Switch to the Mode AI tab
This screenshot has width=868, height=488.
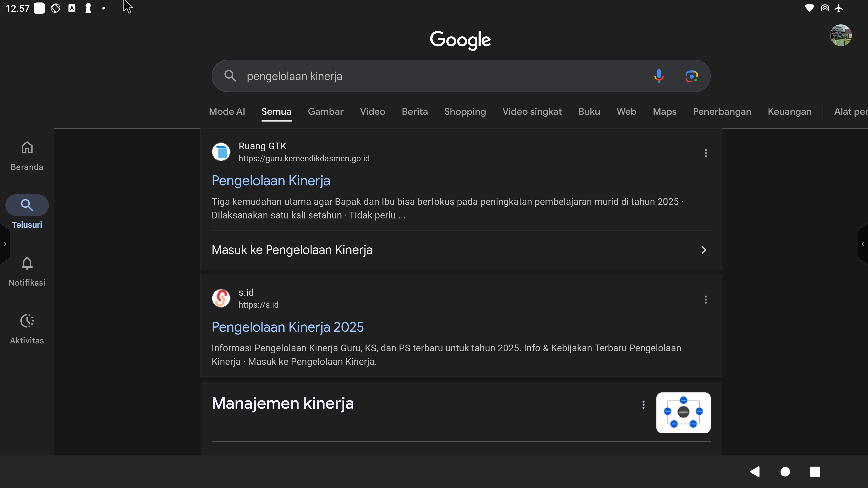click(227, 111)
